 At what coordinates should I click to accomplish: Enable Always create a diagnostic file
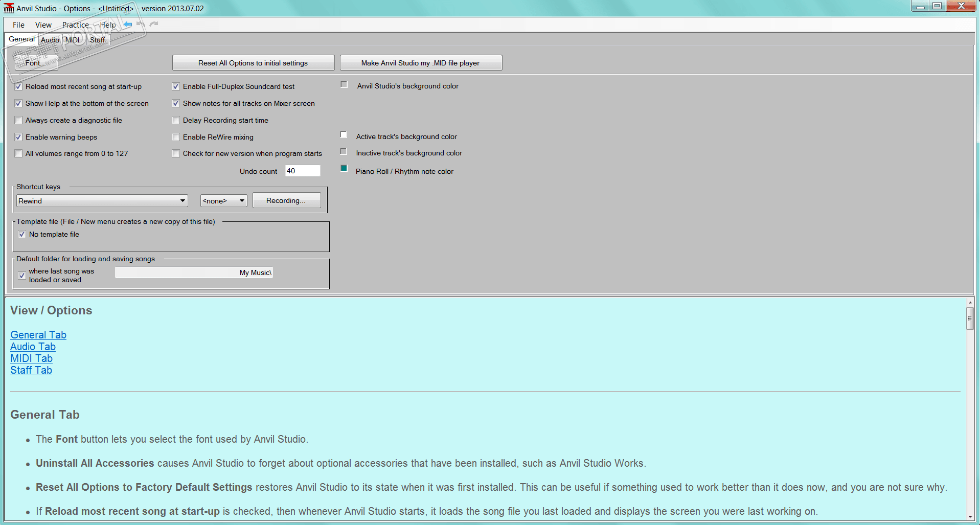[x=18, y=120]
